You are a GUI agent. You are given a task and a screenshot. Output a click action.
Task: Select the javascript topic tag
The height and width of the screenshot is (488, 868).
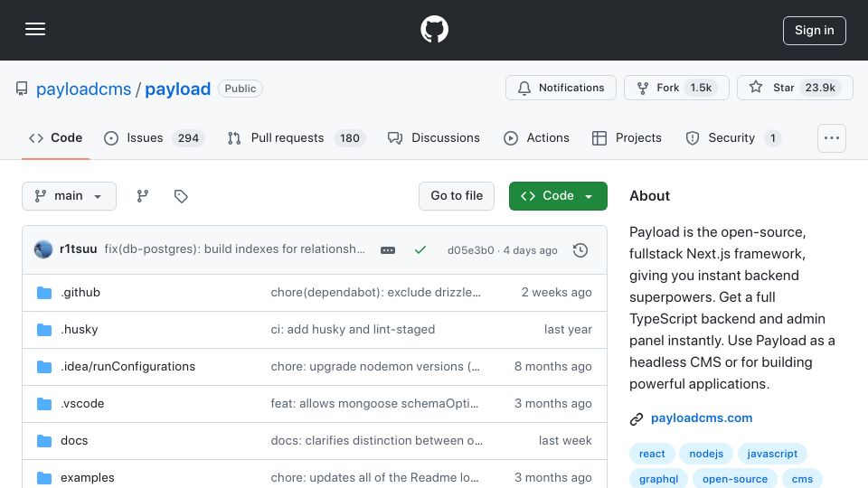point(772,454)
